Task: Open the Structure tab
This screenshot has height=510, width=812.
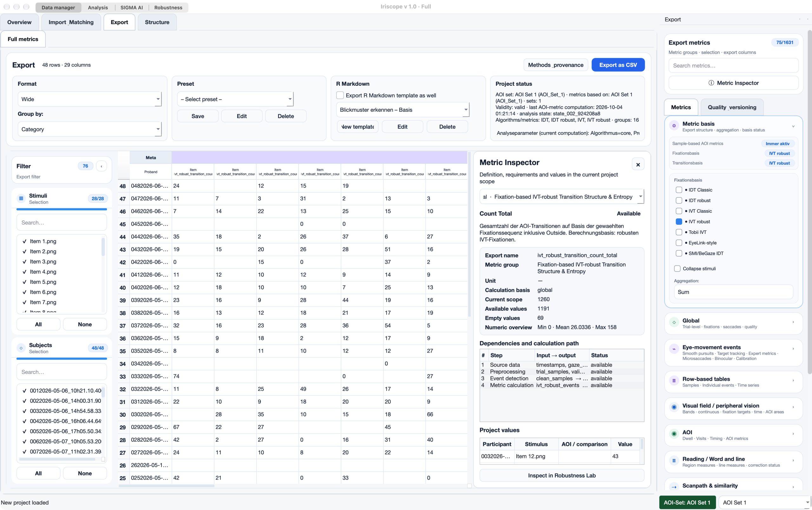Action: pyautogui.click(x=157, y=22)
